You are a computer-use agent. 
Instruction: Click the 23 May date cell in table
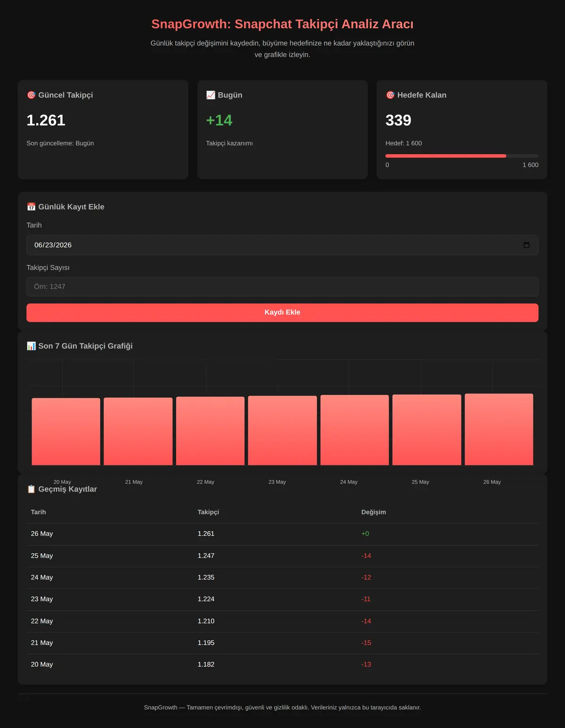42,599
